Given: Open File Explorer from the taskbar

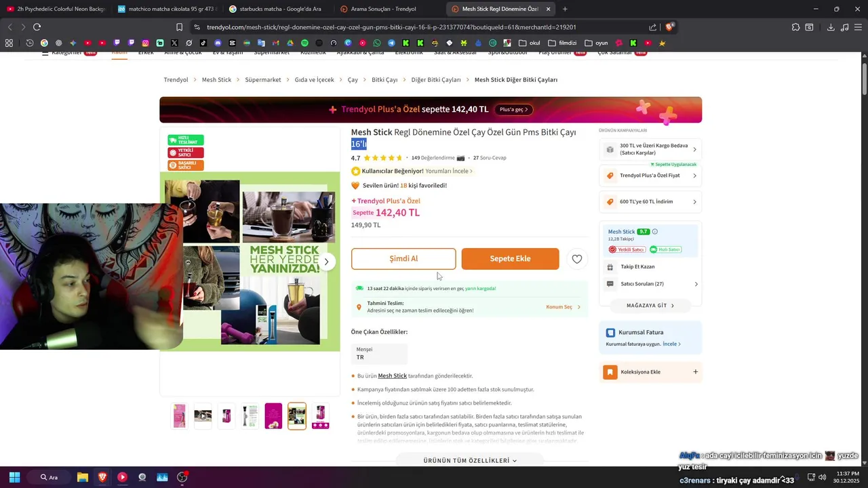Looking at the screenshot, I should (x=83, y=477).
